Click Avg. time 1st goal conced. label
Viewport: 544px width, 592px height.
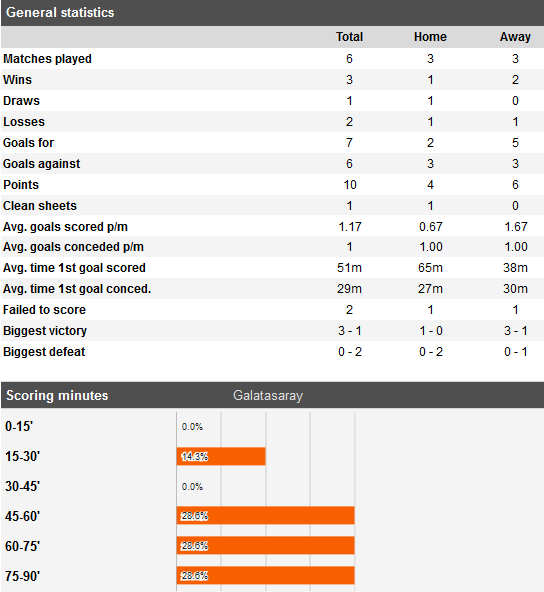pyautogui.click(x=77, y=289)
